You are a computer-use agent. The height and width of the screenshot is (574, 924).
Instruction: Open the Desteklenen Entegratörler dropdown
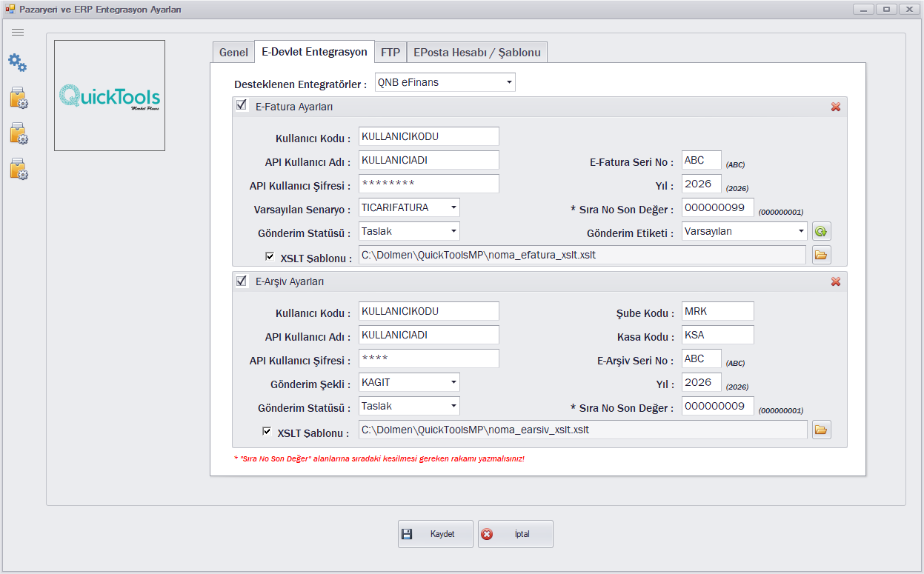(509, 82)
